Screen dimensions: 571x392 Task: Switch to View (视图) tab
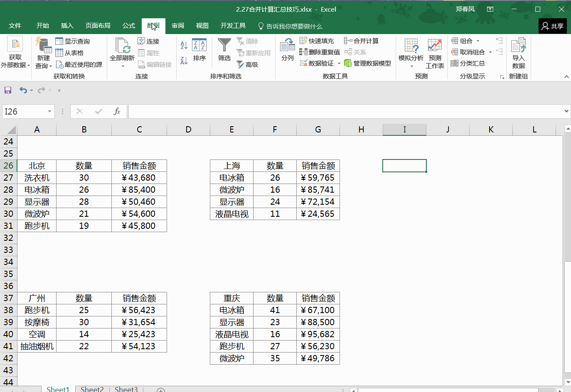tap(202, 26)
